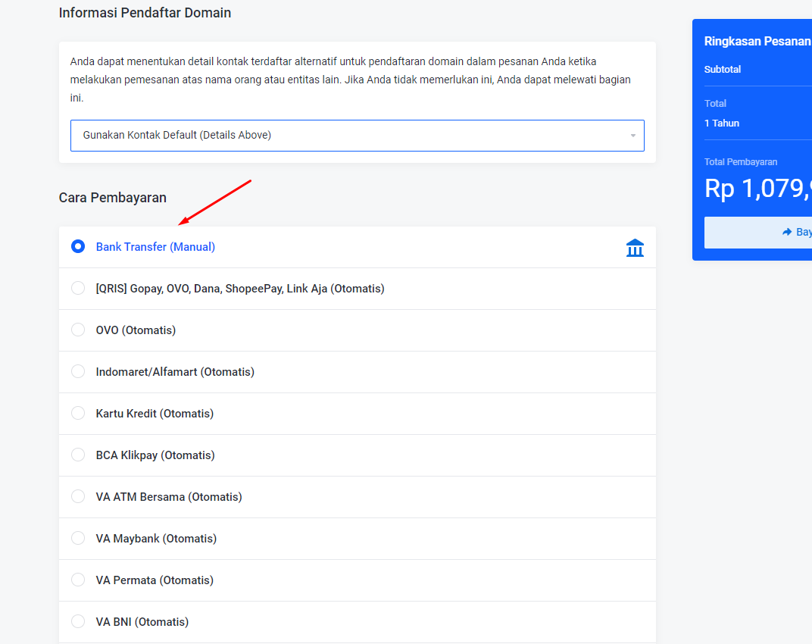Select OVO (Otomatis) radio button
Viewport: 812px width, 644px height.
(78, 330)
